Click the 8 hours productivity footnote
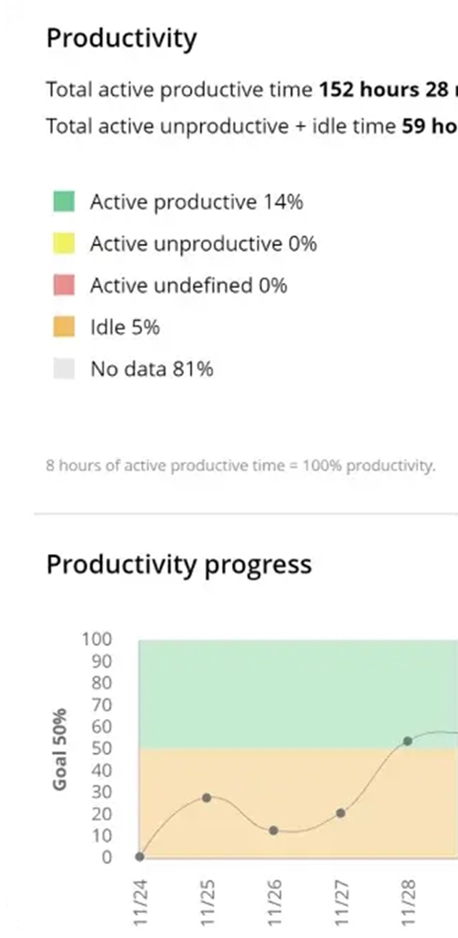 pyautogui.click(x=240, y=465)
